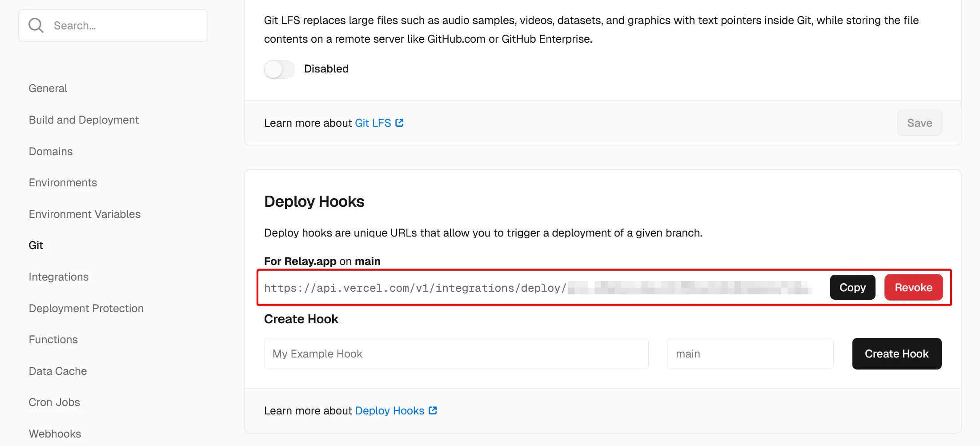
Task: Copy the Relay.app deploy hook URL
Action: (852, 287)
